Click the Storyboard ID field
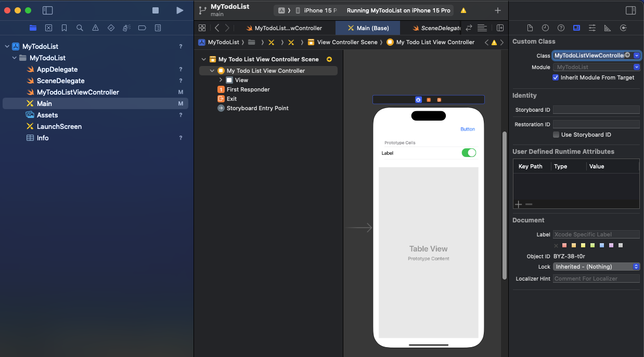Image resolution: width=644 pixels, height=357 pixels. click(596, 110)
